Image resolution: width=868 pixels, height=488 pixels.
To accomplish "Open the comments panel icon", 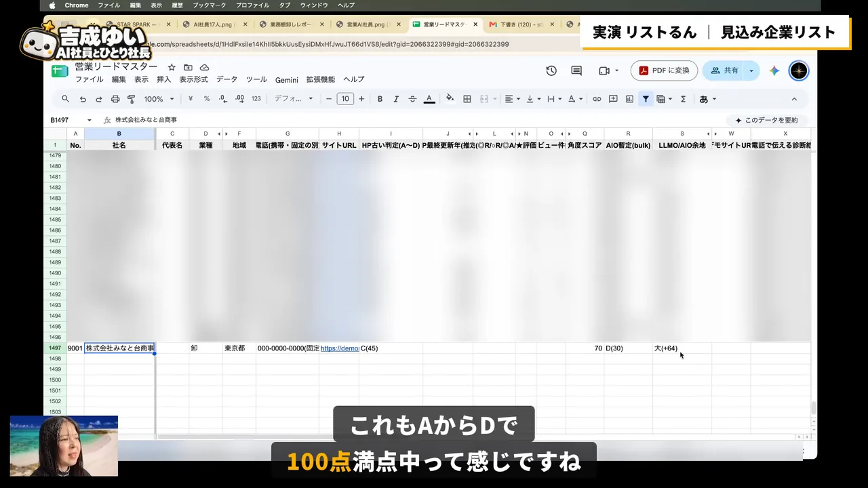I will (576, 70).
